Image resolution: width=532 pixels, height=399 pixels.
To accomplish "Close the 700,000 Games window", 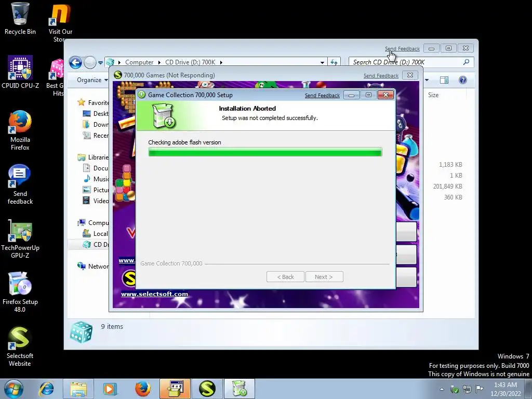I will point(410,75).
